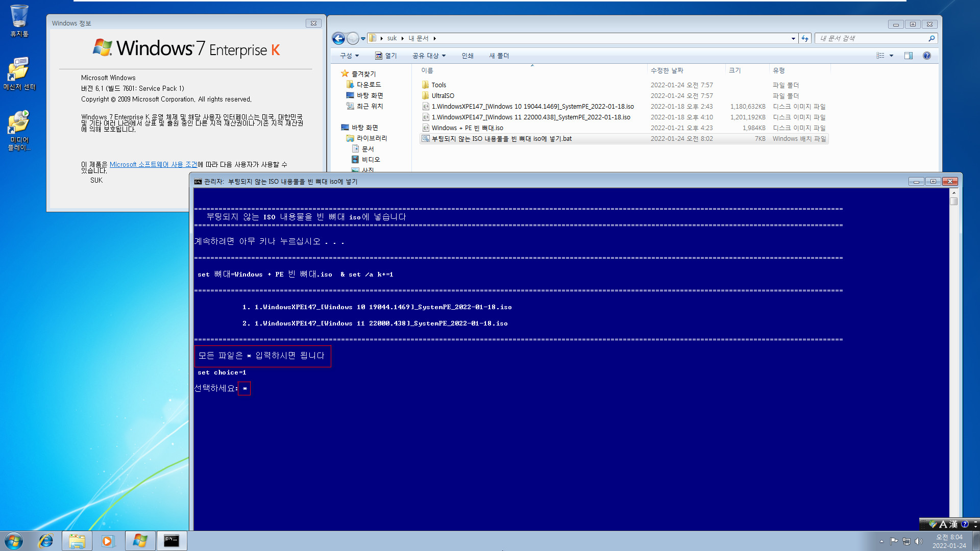Click the Forward arrow in Explorer
The width and height of the screenshot is (980, 551).
353,38
